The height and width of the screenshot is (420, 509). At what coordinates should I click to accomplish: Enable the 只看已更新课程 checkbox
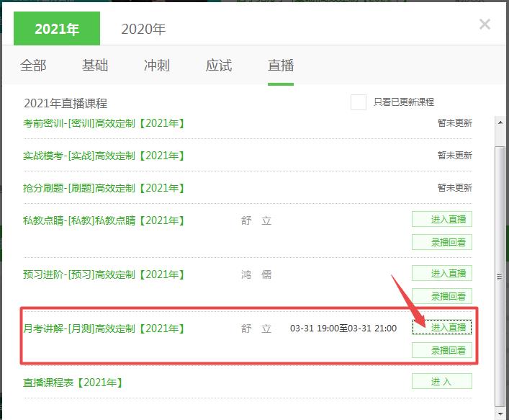(359, 102)
